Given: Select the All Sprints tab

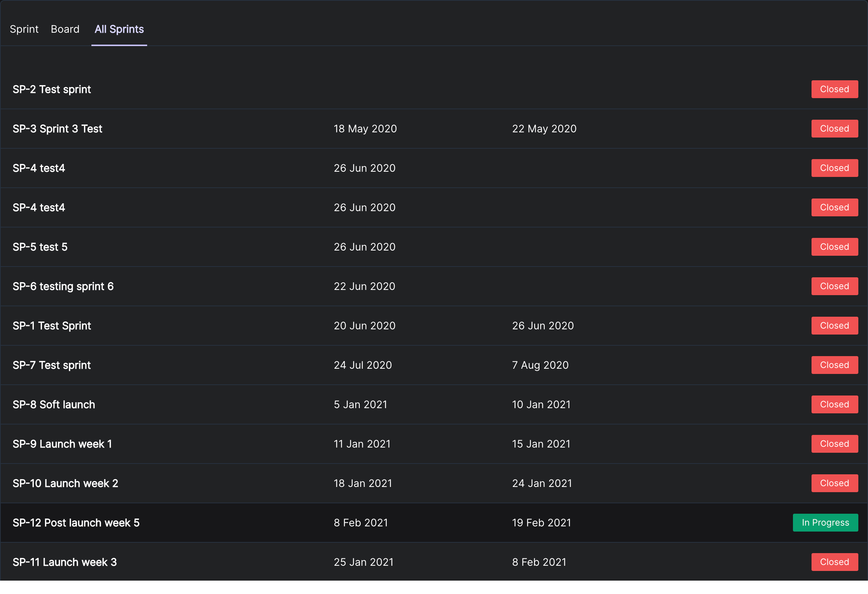Looking at the screenshot, I should (x=119, y=29).
